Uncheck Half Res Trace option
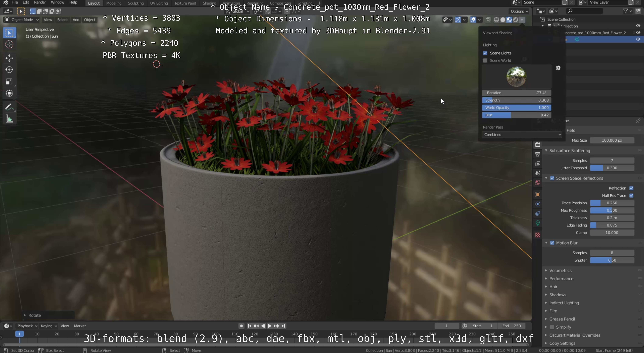Viewport: 644px width, 353px height. pyautogui.click(x=631, y=195)
